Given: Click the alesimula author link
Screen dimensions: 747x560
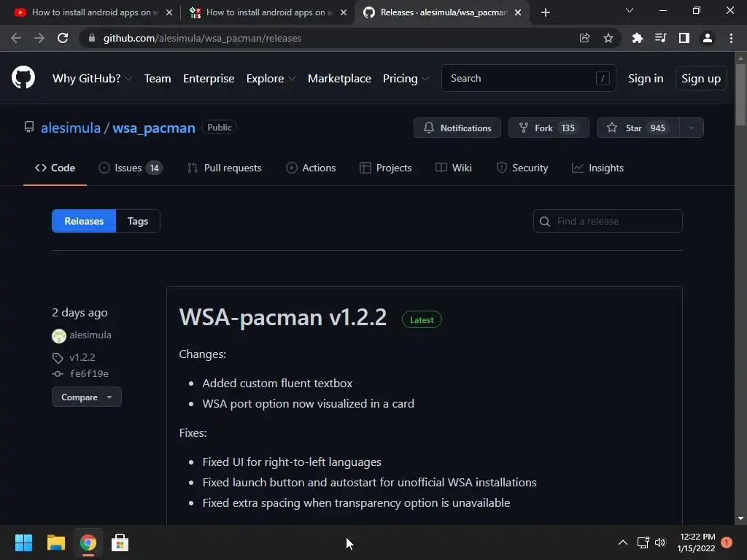Looking at the screenshot, I should pyautogui.click(x=90, y=335).
